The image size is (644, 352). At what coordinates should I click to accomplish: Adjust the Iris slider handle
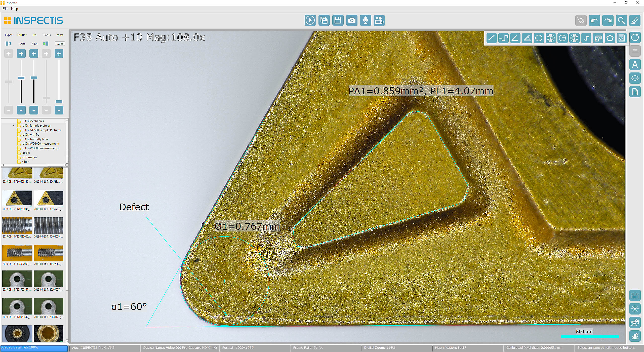click(x=34, y=78)
